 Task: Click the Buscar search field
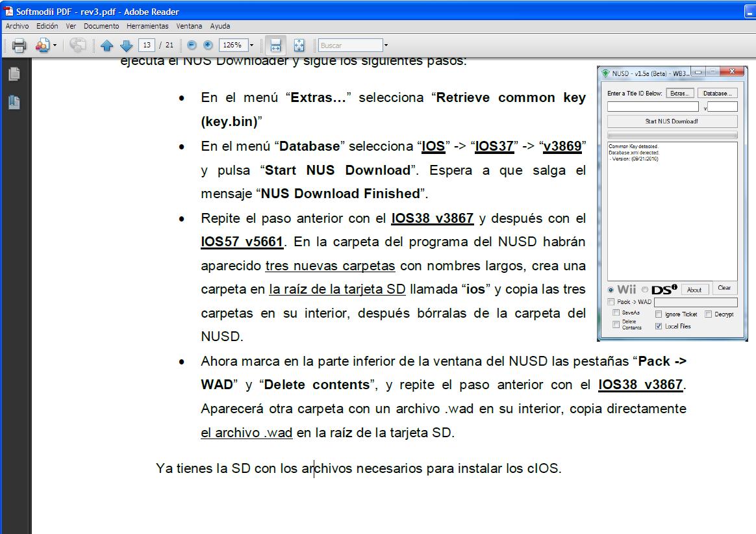(351, 45)
